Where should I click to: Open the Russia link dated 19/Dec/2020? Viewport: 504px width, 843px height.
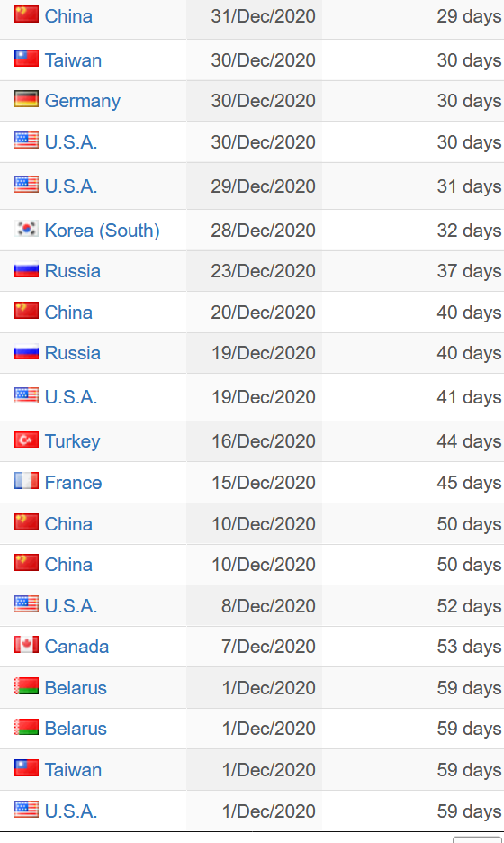click(73, 353)
